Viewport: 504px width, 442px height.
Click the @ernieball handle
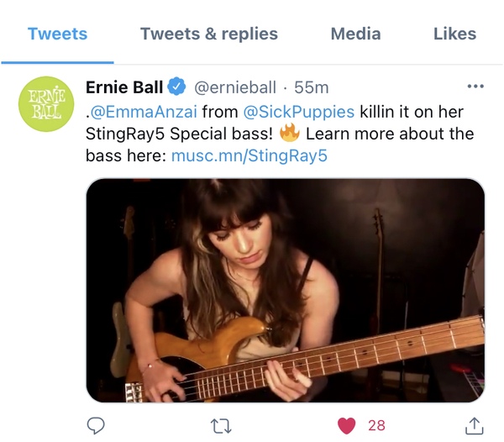(235, 87)
